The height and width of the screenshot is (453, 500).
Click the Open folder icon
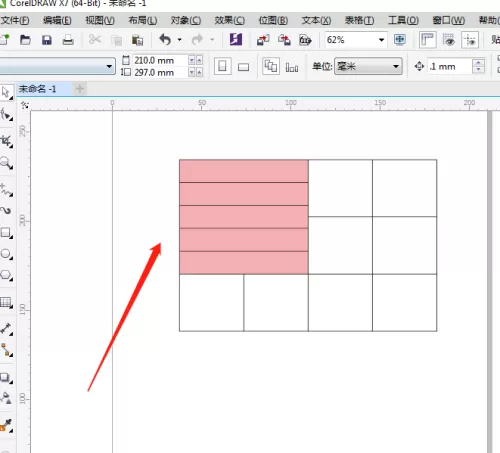pos(25,40)
